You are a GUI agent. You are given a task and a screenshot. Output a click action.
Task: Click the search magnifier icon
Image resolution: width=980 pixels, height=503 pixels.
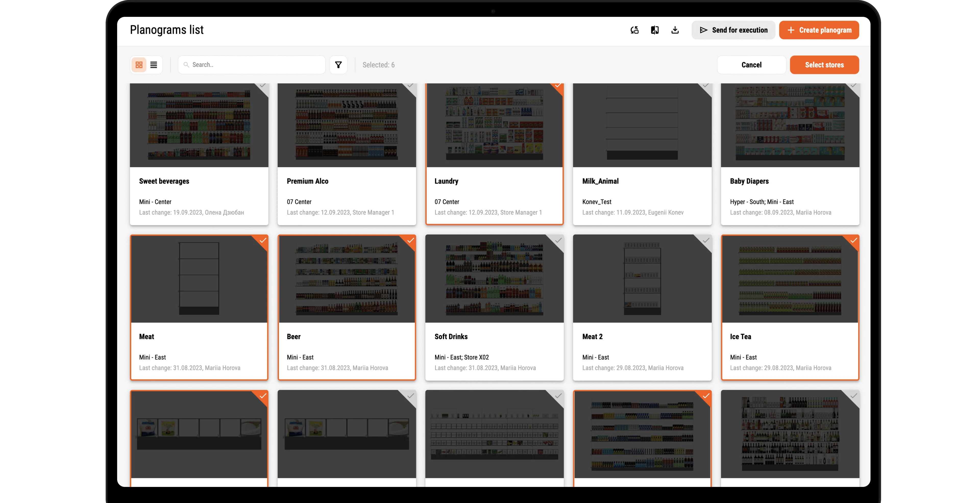(x=187, y=65)
